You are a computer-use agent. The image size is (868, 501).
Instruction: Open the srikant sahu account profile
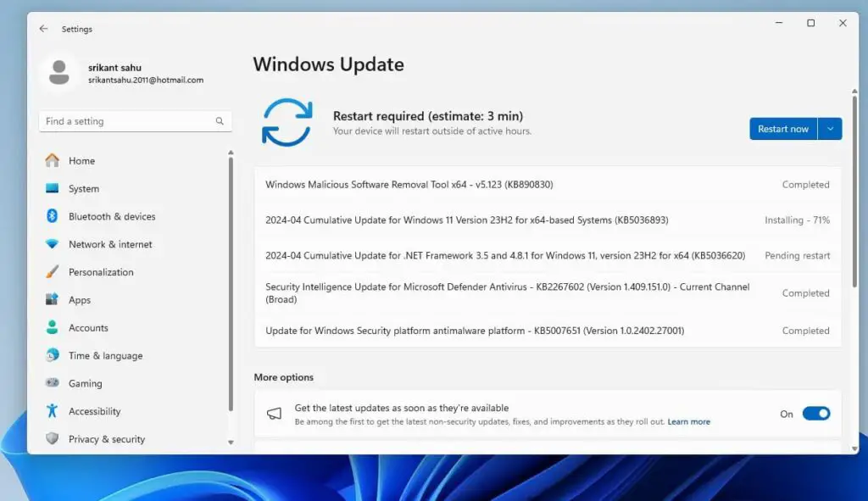(102, 73)
